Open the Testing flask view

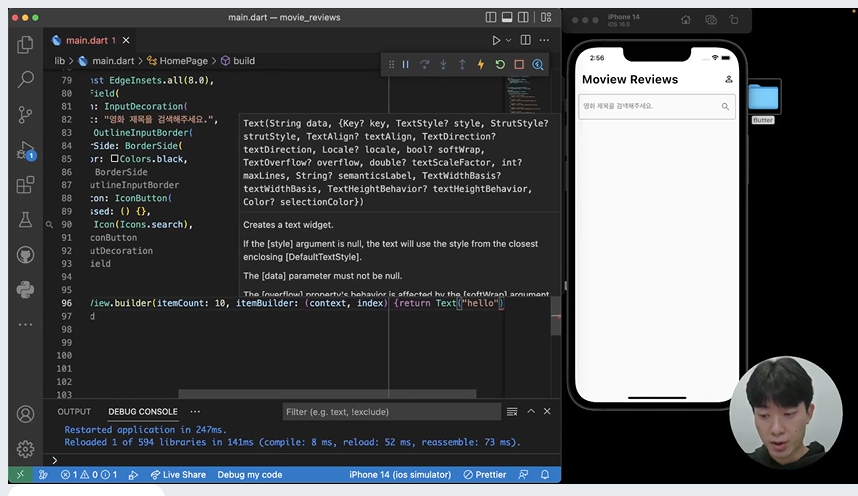click(x=25, y=220)
